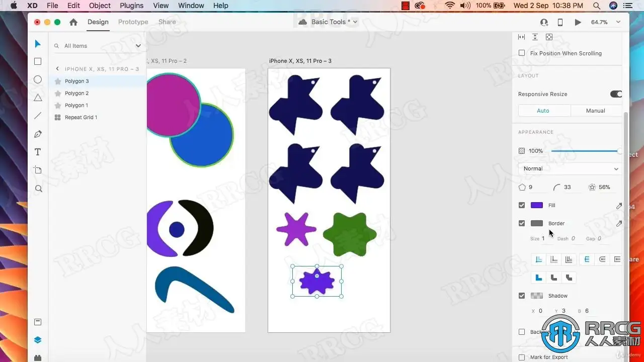Enable Fix Position When Scrolling
The width and height of the screenshot is (644, 362).
[522, 53]
